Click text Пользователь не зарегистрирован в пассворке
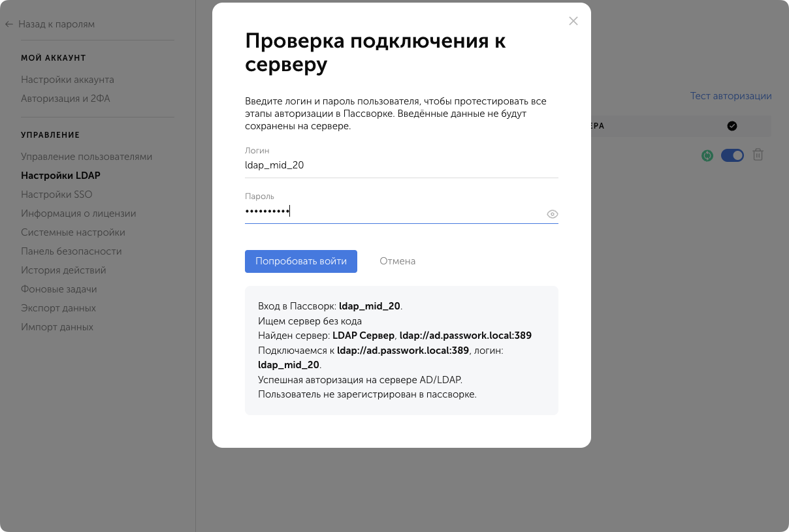This screenshot has height=532, width=789. point(367,394)
